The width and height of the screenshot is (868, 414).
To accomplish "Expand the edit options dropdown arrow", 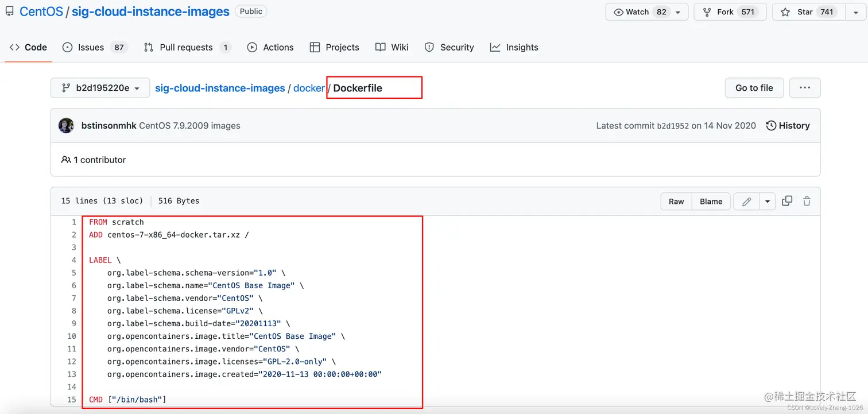I will pos(768,202).
